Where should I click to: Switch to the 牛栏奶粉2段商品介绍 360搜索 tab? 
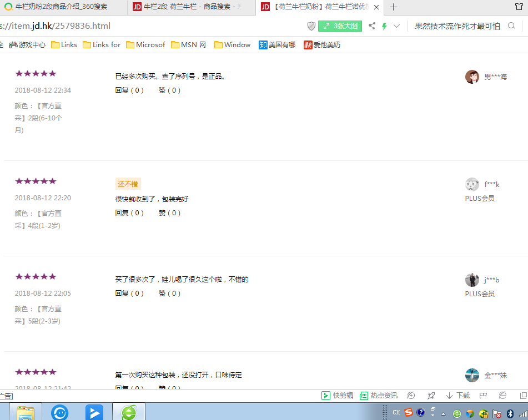56,7
